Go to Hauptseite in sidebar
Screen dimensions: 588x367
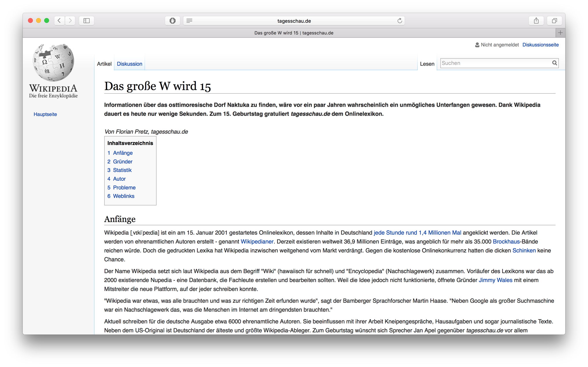point(45,114)
